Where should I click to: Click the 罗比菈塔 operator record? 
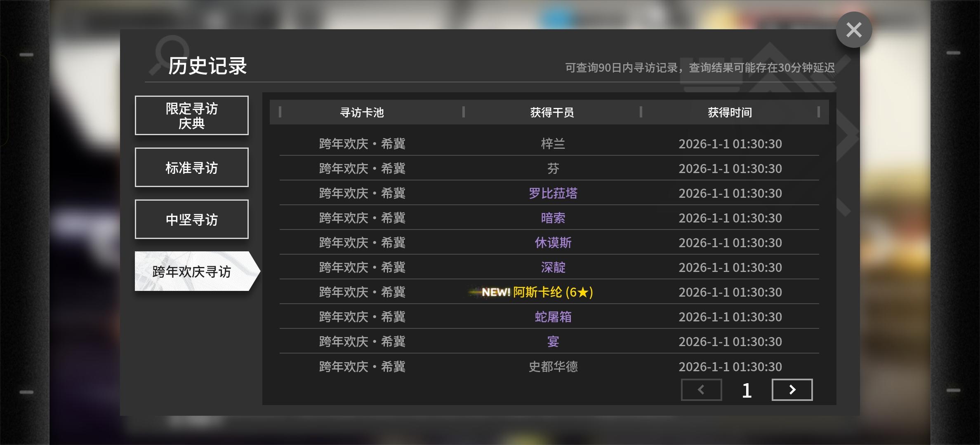[553, 193]
